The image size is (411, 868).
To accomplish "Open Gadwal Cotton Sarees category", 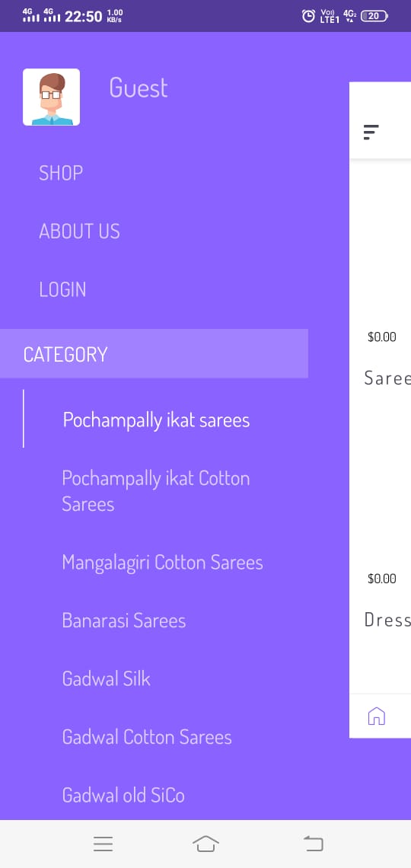I will 147,737.
